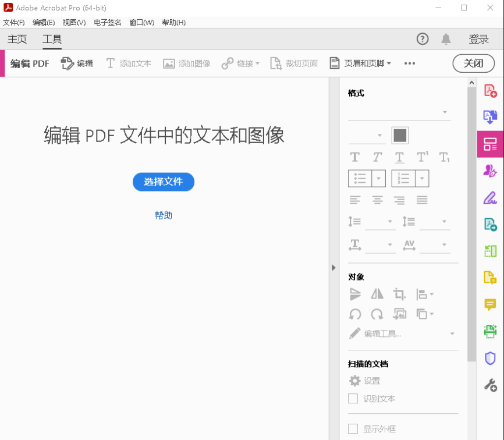504x440 pixels.
Task: Open the Export PDF tool in sidebar
Action: pos(490,117)
